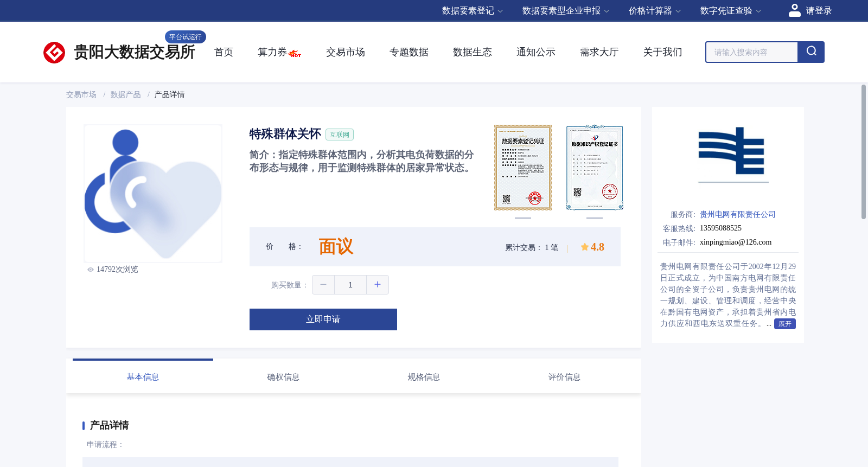Open 通知公示 navigation item
The width and height of the screenshot is (868, 467).
tap(536, 52)
